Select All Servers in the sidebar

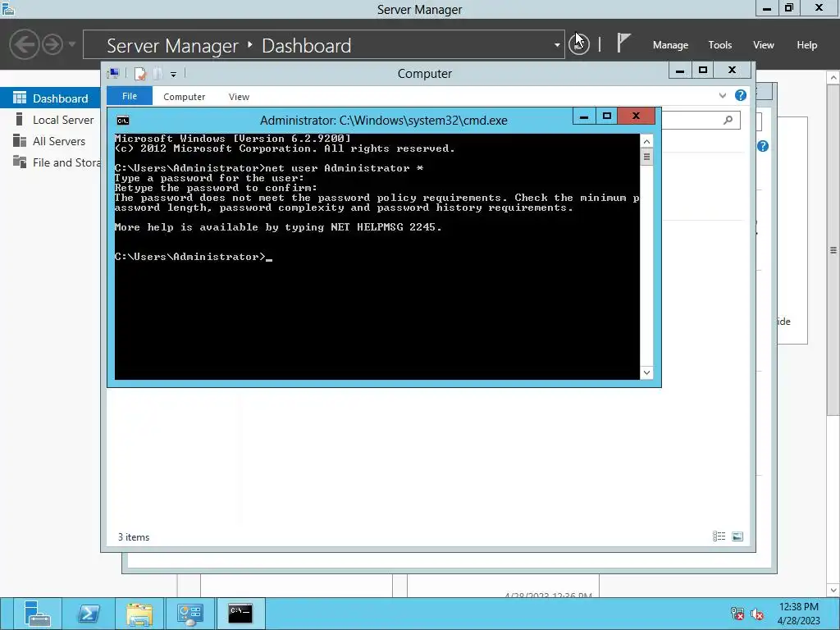50,141
